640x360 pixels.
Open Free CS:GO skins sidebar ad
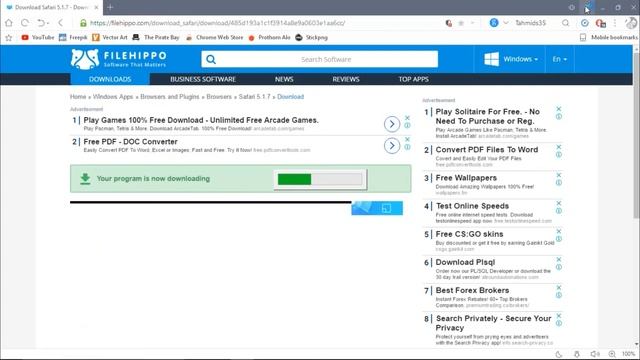point(469,234)
